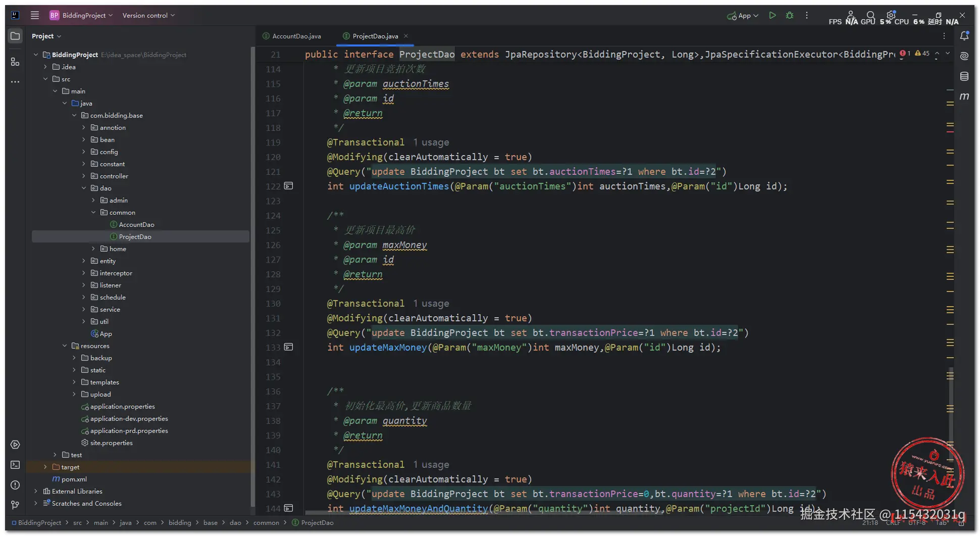Image resolution: width=980 pixels, height=536 pixels.
Task: Open more run actions menu
Action: [807, 15]
